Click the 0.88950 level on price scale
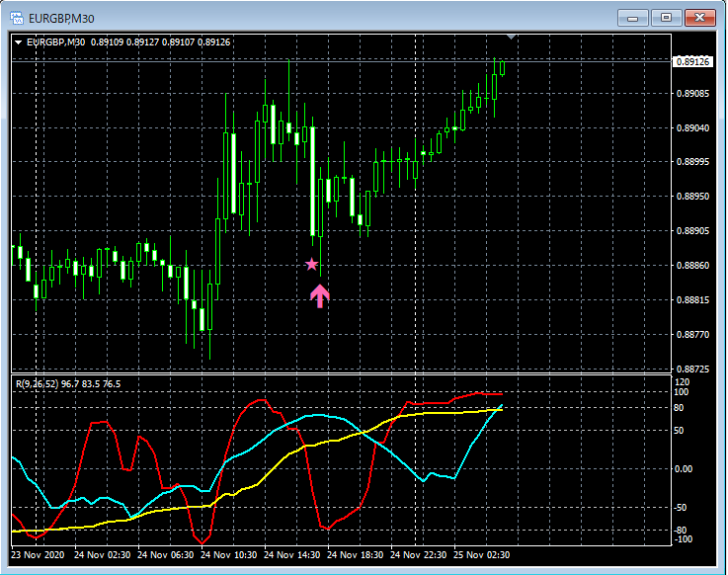728x575 pixels. pos(692,197)
